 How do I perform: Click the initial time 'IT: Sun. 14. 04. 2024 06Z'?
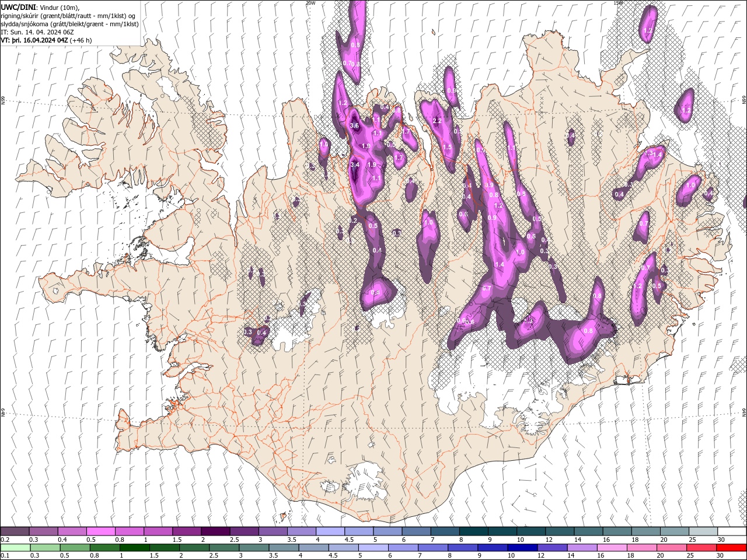(37, 32)
